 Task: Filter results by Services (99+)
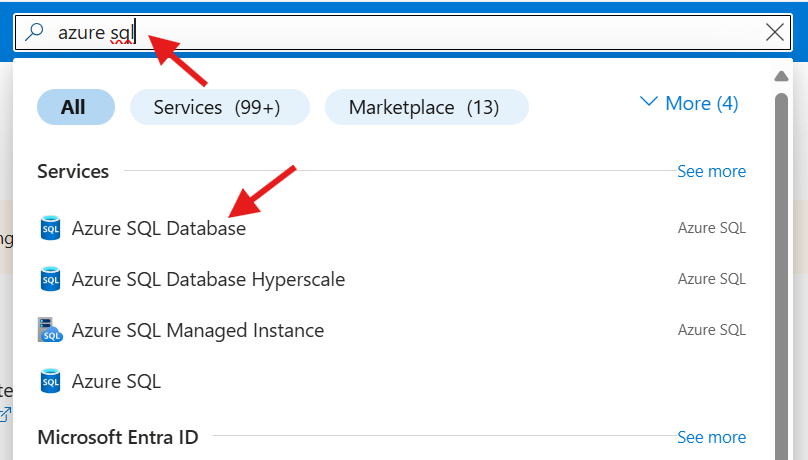[x=220, y=107]
